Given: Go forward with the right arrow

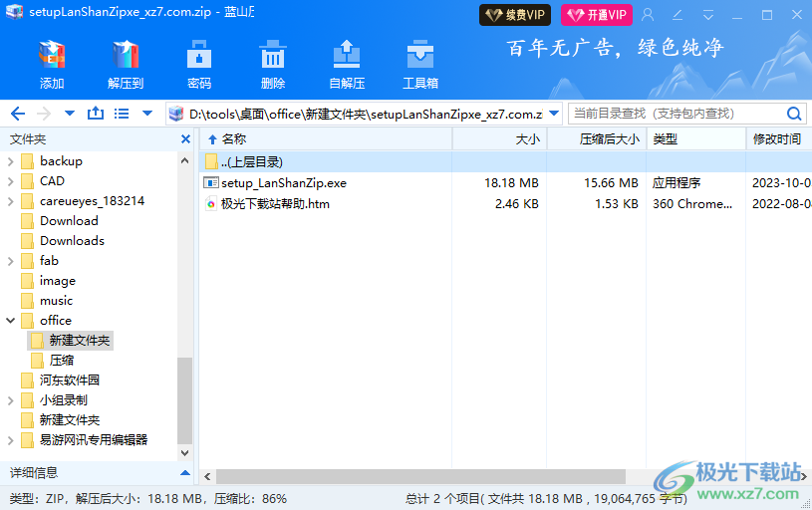Looking at the screenshot, I should click(44, 114).
